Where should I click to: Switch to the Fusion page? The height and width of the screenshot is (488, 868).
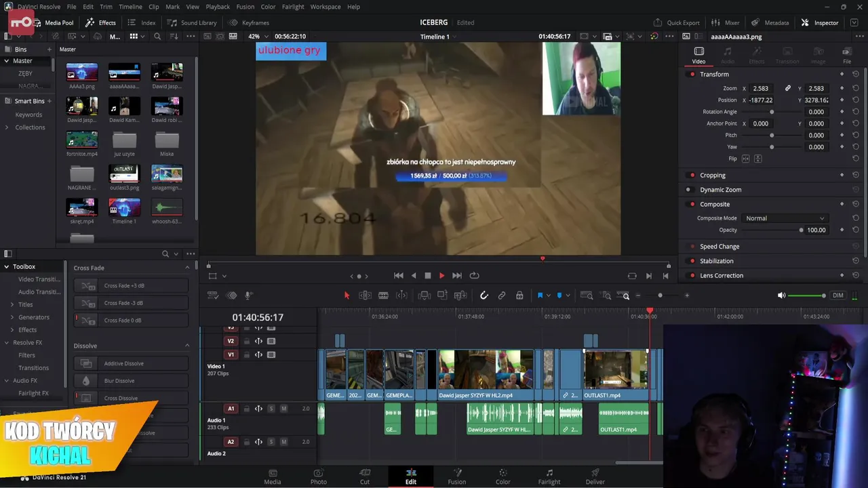(456, 476)
